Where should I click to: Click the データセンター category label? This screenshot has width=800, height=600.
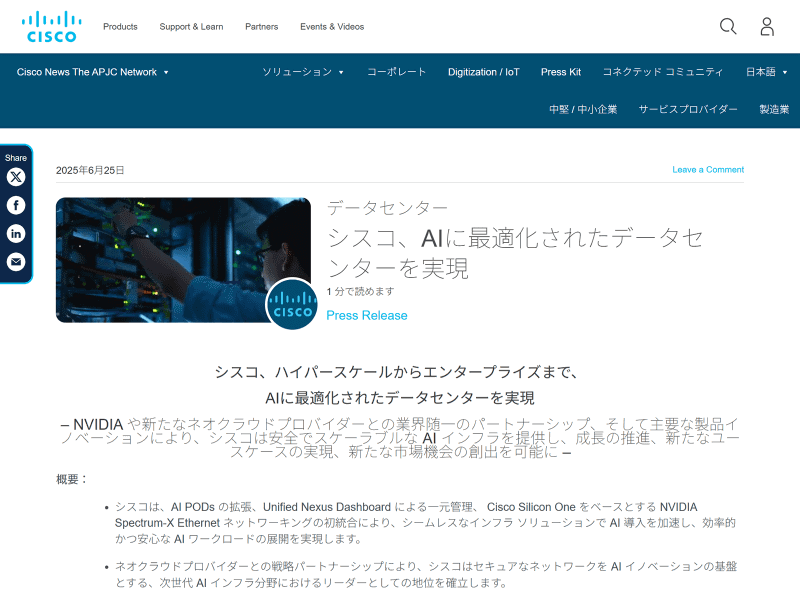point(387,208)
